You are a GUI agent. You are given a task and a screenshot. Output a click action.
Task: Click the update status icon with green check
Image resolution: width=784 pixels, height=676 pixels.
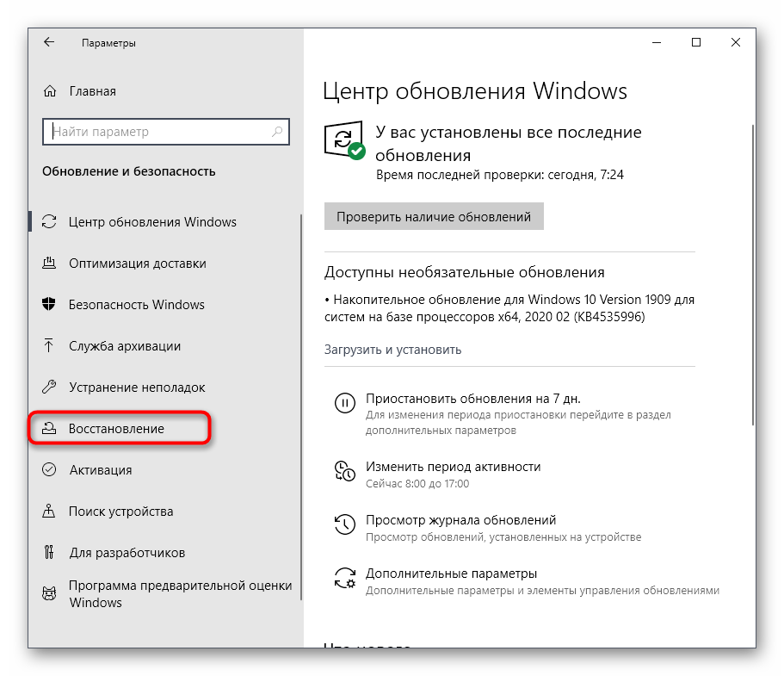point(344,140)
